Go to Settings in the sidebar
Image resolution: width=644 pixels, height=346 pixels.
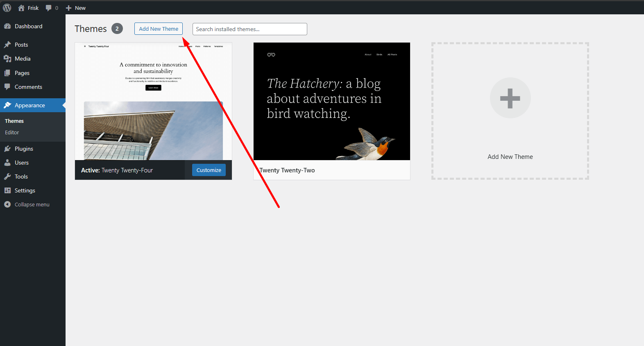click(25, 190)
